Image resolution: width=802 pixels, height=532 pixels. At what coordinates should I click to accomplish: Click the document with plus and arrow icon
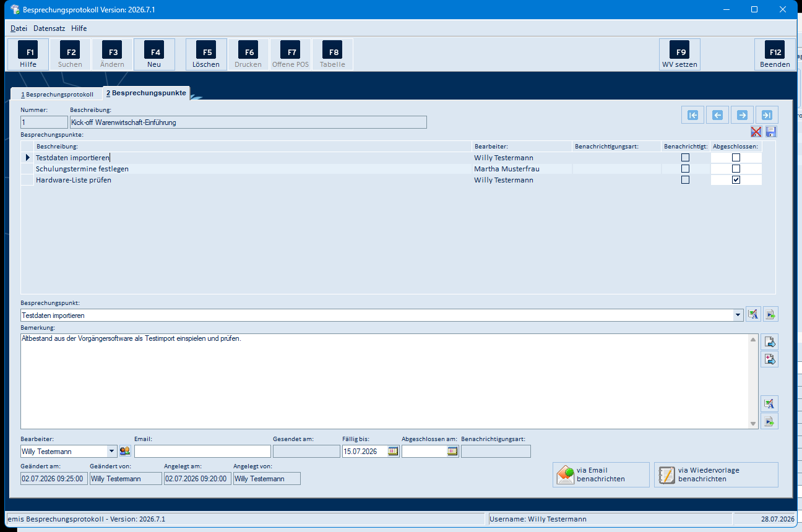coord(770,359)
